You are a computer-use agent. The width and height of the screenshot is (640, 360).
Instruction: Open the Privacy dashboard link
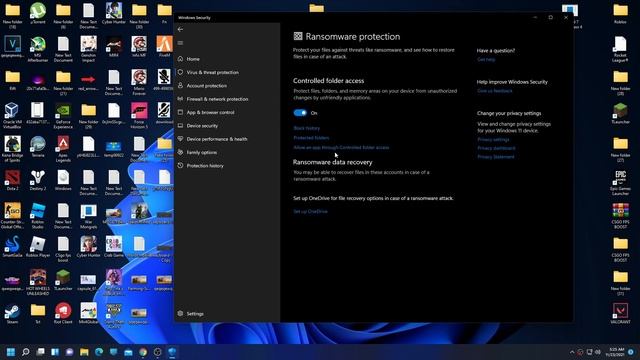[496, 148]
